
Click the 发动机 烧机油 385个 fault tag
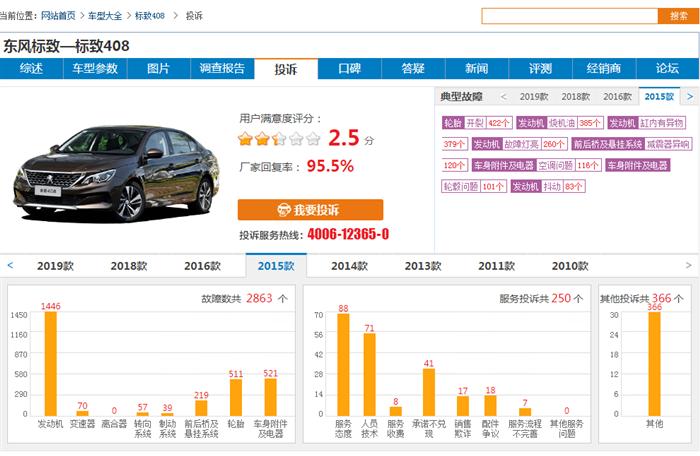pyautogui.click(x=560, y=123)
